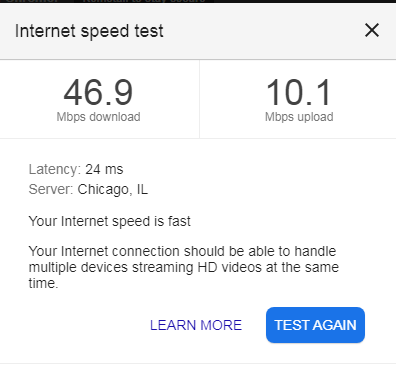
Task: Click the Internet speed test title
Action: pyautogui.click(x=89, y=31)
